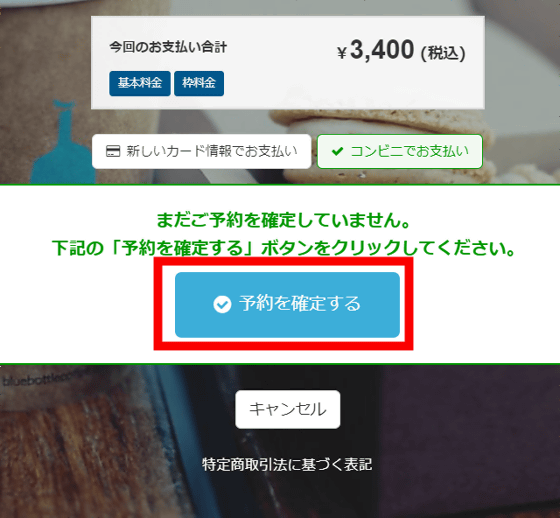Select the 基本料金 badge
The height and width of the screenshot is (518, 560).
(x=140, y=83)
